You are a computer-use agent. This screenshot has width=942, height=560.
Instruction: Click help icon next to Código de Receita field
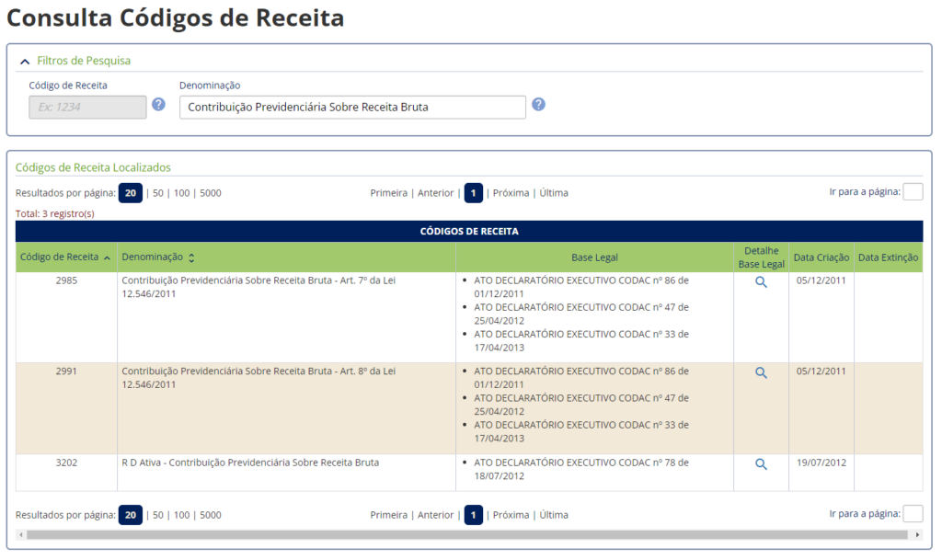(158, 105)
